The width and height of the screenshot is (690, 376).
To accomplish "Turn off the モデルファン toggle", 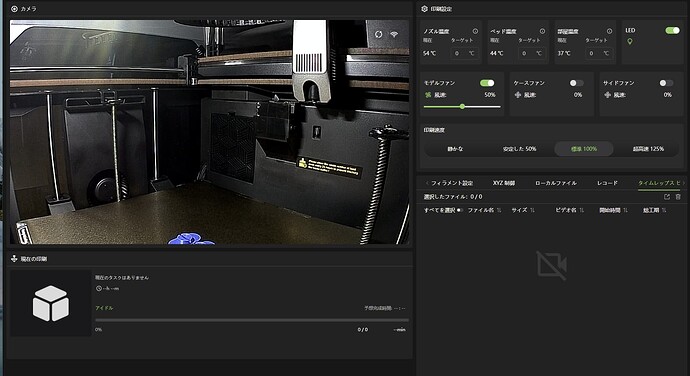I will [x=487, y=83].
